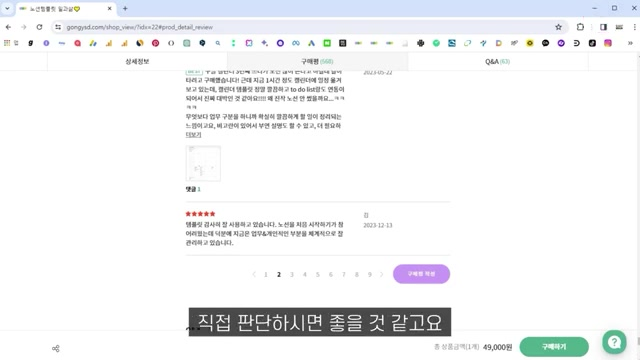Show the hidden bookmarks overflow
640x360 pixels.
pyautogui.click(x=630, y=43)
